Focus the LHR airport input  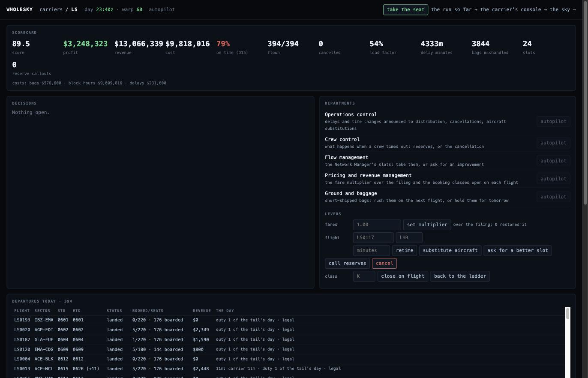point(409,237)
